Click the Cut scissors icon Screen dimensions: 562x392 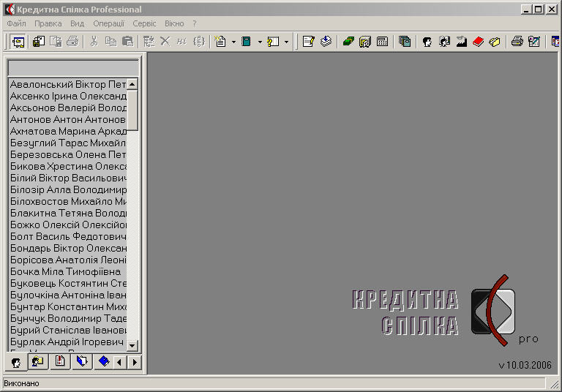[x=94, y=42]
